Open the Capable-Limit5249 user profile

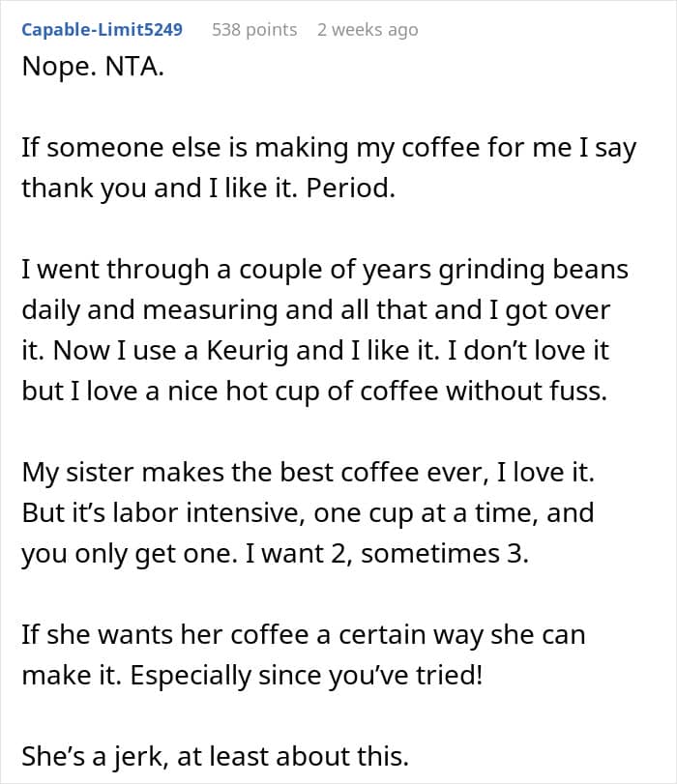[x=103, y=30]
